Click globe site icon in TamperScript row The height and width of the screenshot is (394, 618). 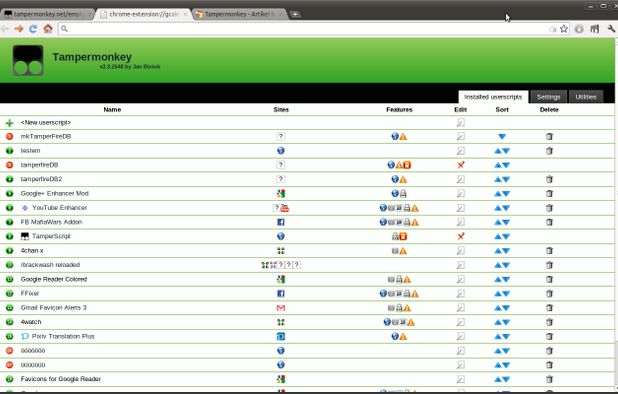(281, 236)
